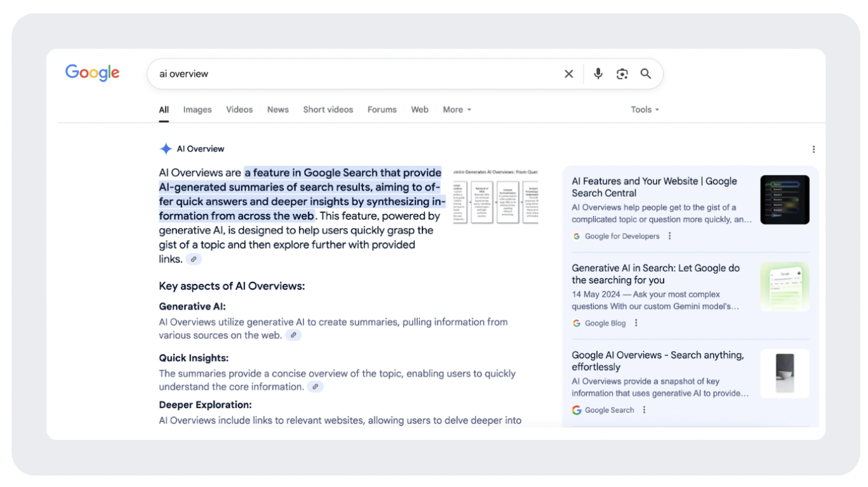This screenshot has height=487, width=868.
Task: Click the Google Search source favicon
Action: click(x=576, y=410)
